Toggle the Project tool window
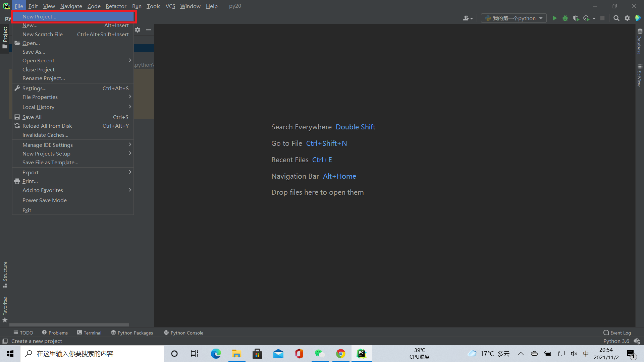This screenshot has height=362, width=644. [x=5, y=38]
